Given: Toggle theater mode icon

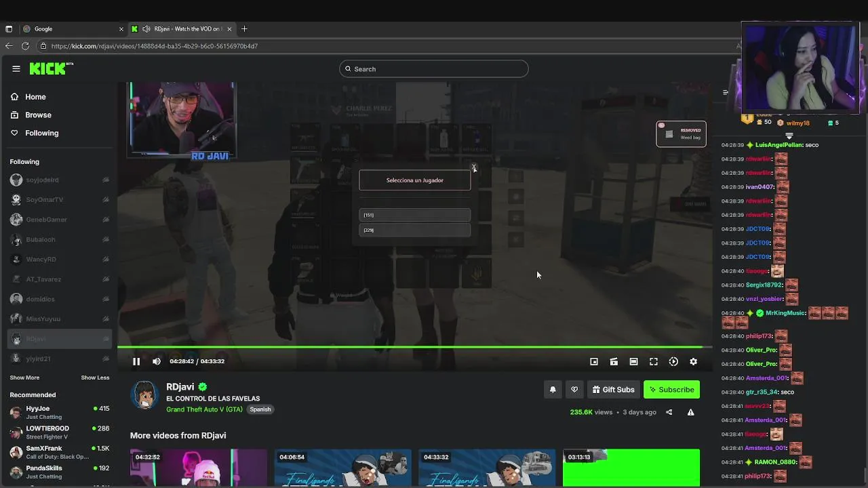Looking at the screenshot, I should pyautogui.click(x=633, y=362).
